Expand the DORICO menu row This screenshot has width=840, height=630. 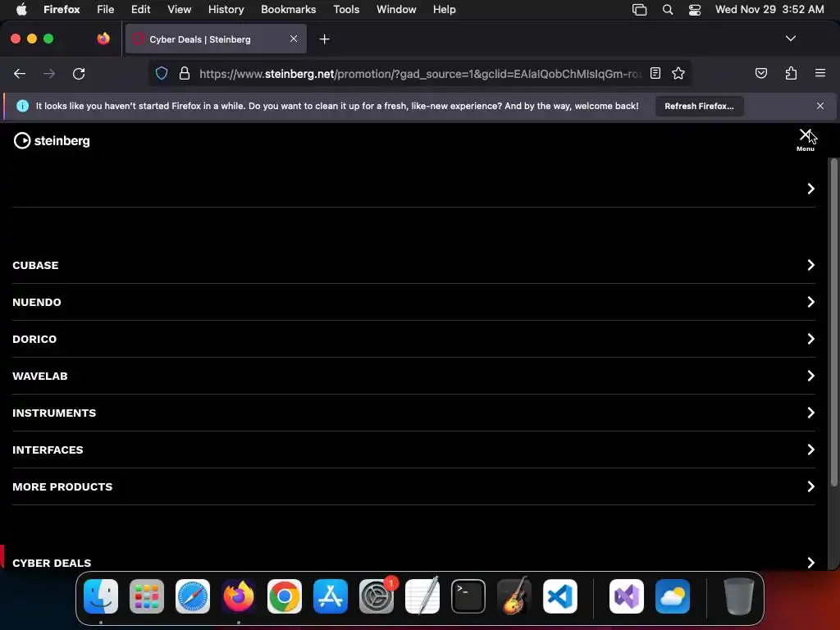(x=413, y=339)
